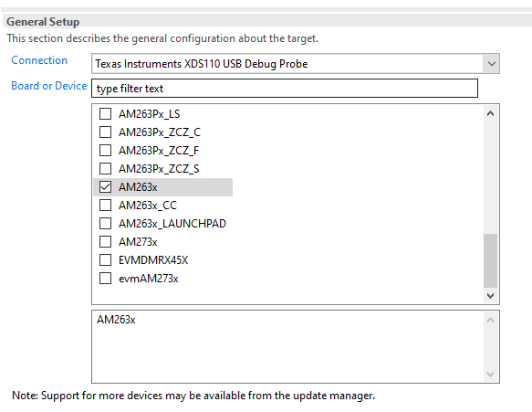Enable the AM263x_LAUNCHPAD checkbox
Image resolution: width=532 pixels, height=412 pixels.
click(x=105, y=224)
